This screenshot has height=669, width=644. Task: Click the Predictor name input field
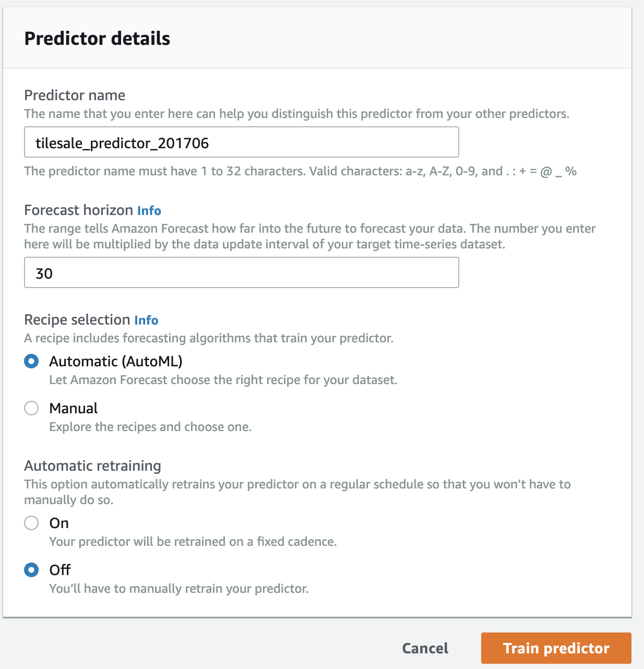point(241,142)
